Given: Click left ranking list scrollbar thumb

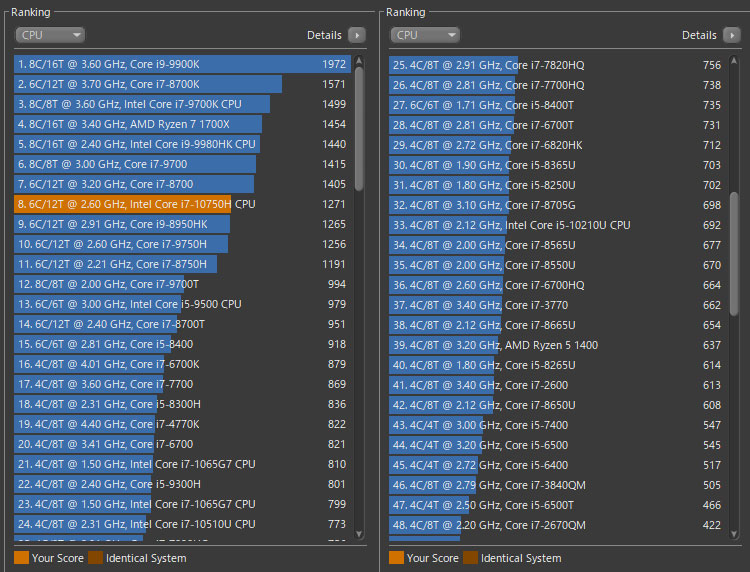Looking at the screenshot, I should (x=359, y=129).
